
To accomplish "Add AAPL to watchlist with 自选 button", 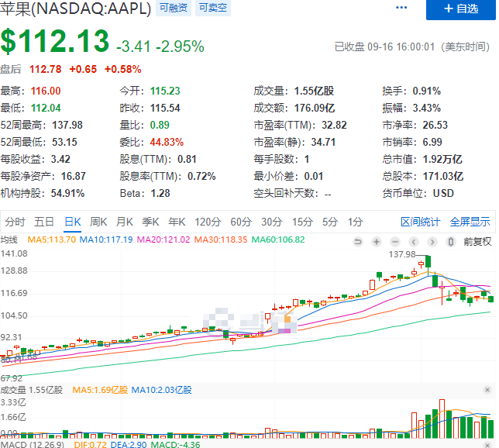I will click(461, 9).
